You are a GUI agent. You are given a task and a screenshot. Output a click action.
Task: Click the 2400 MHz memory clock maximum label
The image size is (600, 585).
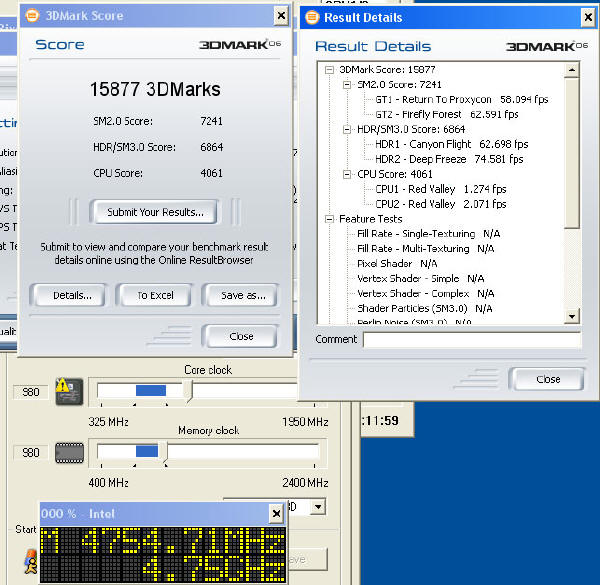pos(305,483)
